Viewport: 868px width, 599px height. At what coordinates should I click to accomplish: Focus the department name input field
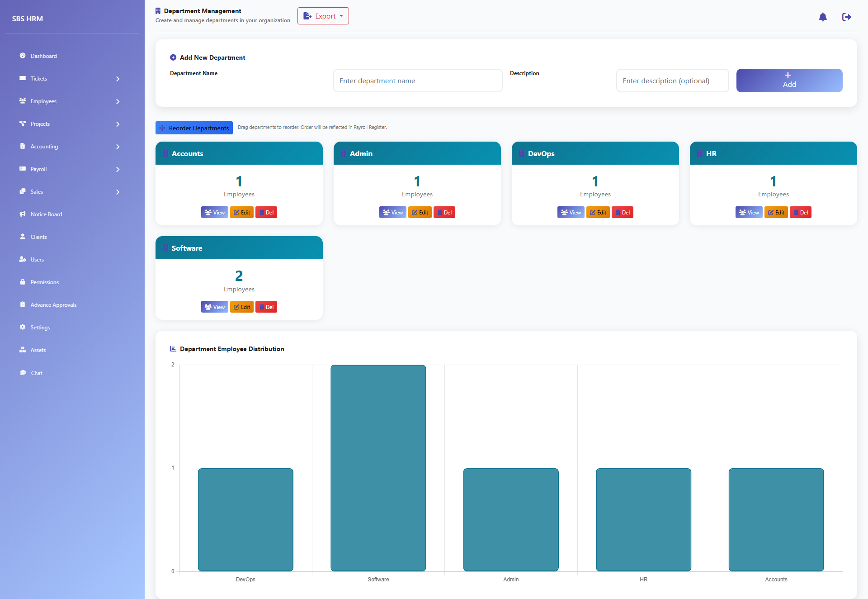(418, 81)
